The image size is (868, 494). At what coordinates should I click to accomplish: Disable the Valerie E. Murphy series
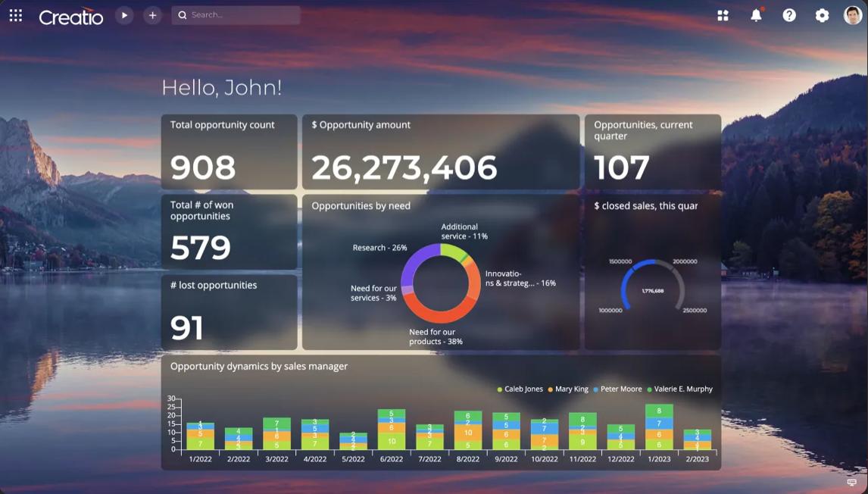pyautogui.click(x=679, y=389)
